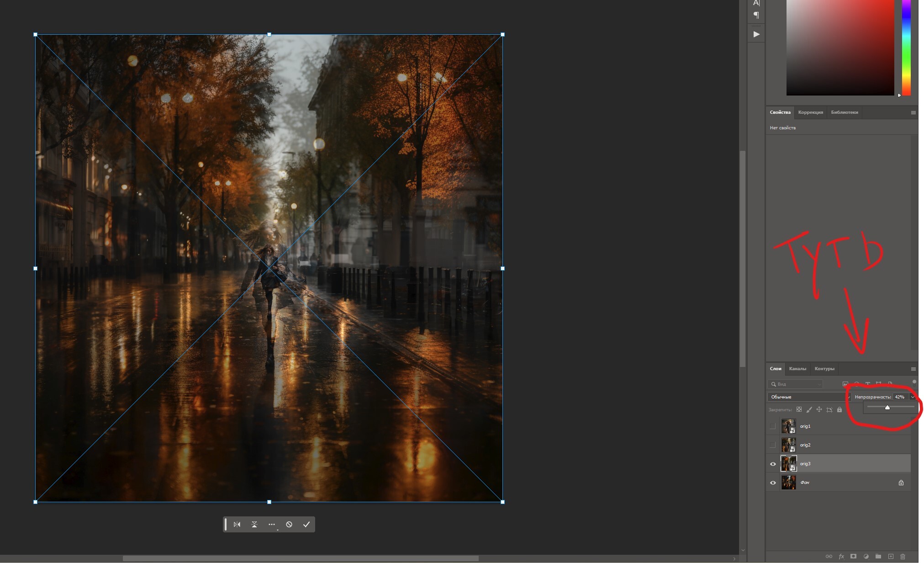The image size is (924, 563).
Task: Create a new layer with plus icon
Action: 891,556
